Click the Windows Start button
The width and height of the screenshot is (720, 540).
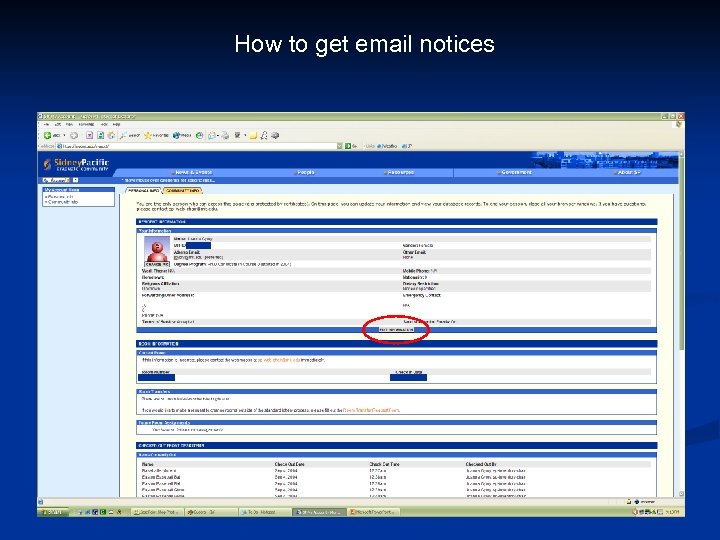pyautogui.click(x=53, y=512)
